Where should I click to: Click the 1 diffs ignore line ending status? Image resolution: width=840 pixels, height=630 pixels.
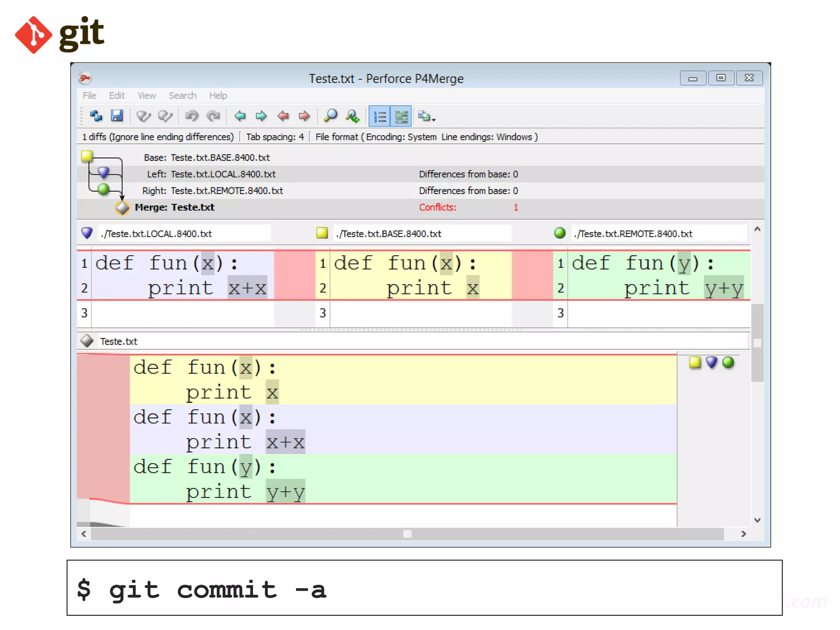coord(158,137)
